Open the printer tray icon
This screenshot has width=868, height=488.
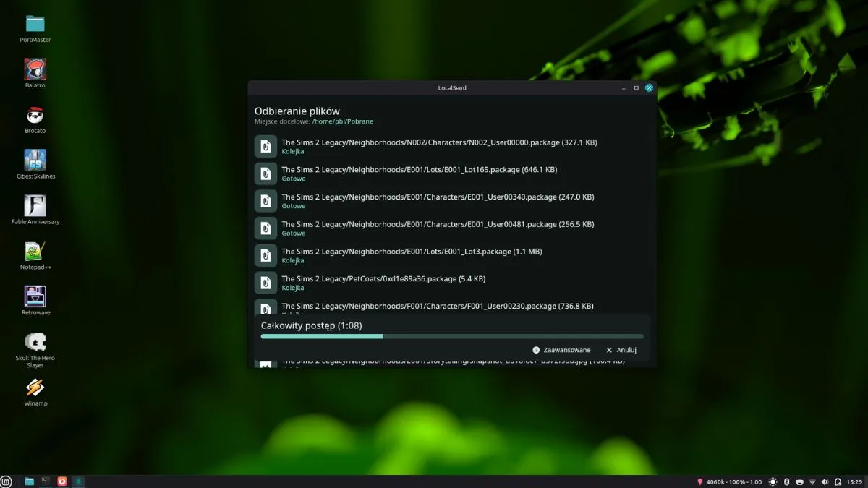pyautogui.click(x=799, y=481)
